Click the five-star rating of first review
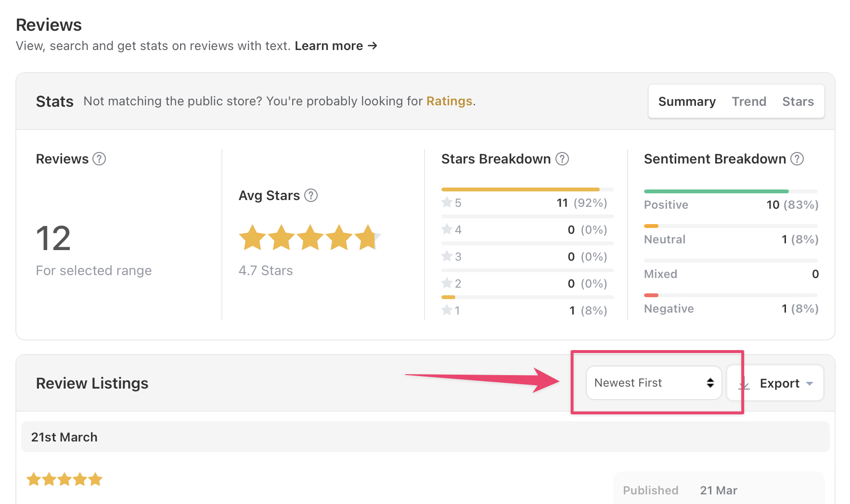 (64, 479)
